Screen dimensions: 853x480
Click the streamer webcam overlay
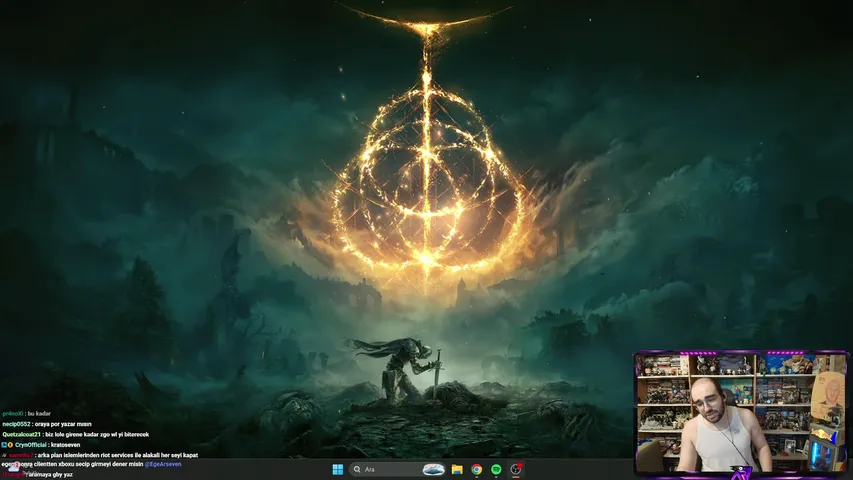point(740,412)
